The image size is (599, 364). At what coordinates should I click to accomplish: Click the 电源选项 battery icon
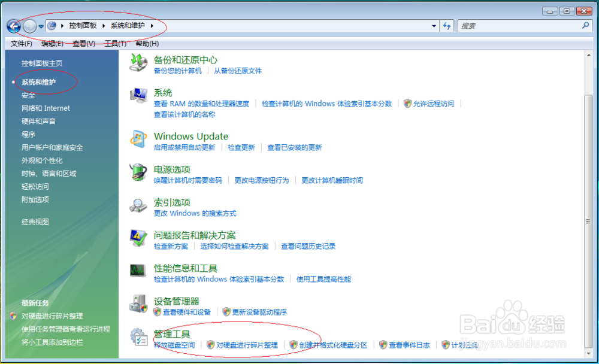(x=138, y=172)
